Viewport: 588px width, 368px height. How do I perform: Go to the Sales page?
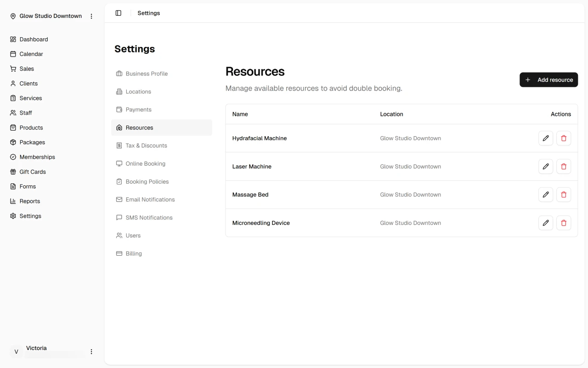(52, 69)
